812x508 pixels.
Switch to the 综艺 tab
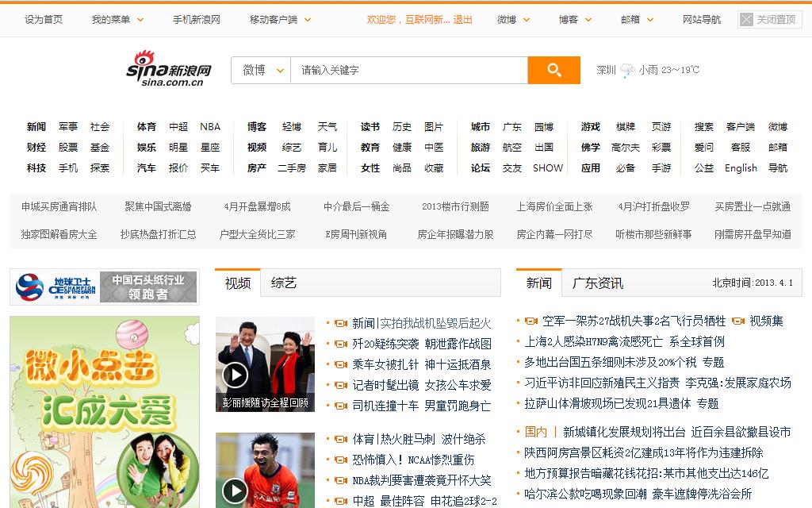pyautogui.click(x=283, y=283)
